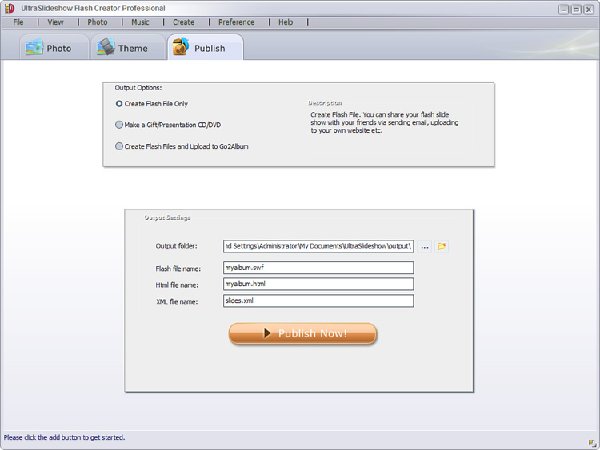This screenshot has height=450, width=600.
Task: Open the Create menu
Action: (184, 23)
